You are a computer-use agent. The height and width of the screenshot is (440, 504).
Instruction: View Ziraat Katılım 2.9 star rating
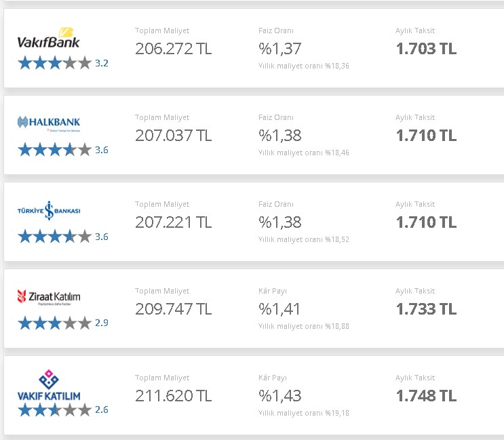click(63, 323)
